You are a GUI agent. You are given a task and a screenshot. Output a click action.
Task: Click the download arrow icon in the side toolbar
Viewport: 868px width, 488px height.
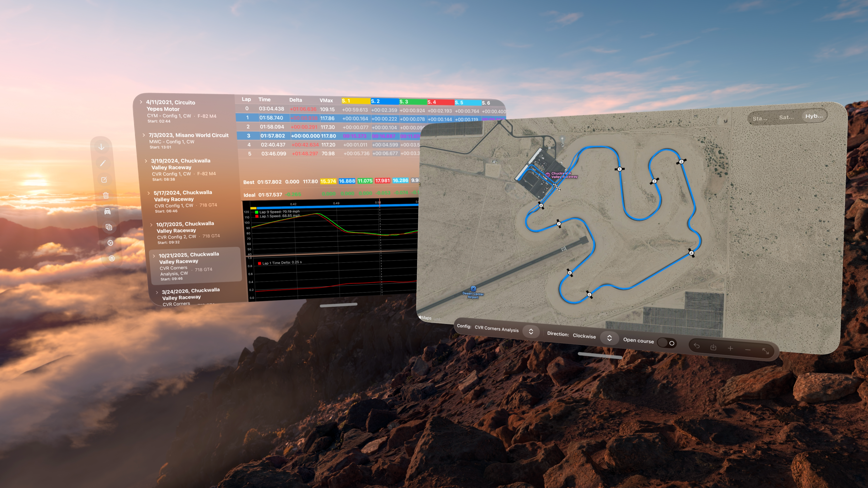(101, 147)
